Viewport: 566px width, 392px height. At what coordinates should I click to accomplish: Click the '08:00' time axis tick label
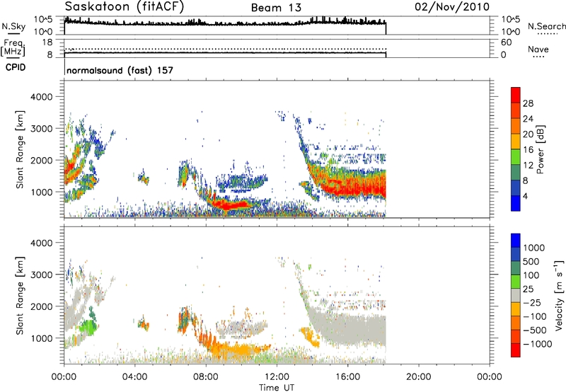click(206, 377)
